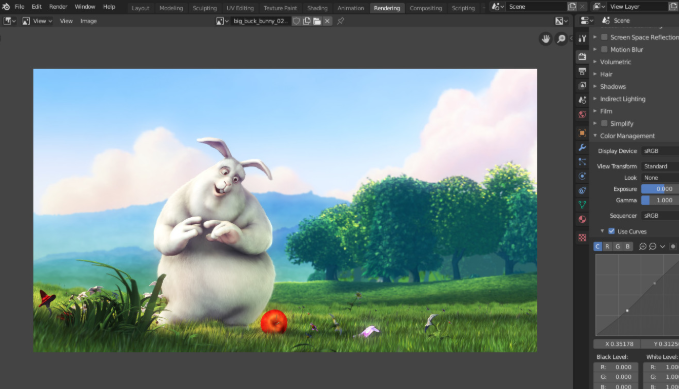Open the Object properties orange square icon
Screen dimensions: 679x389
[x=582, y=133]
